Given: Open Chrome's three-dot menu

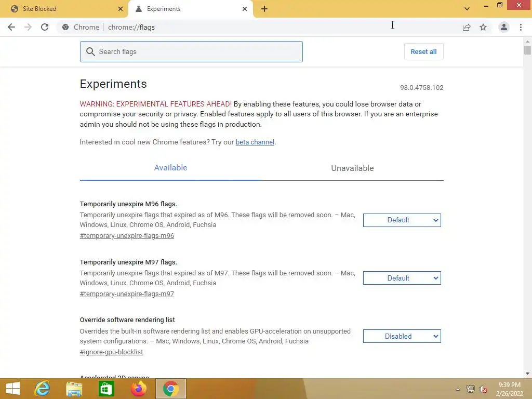Looking at the screenshot, I should click(x=521, y=27).
